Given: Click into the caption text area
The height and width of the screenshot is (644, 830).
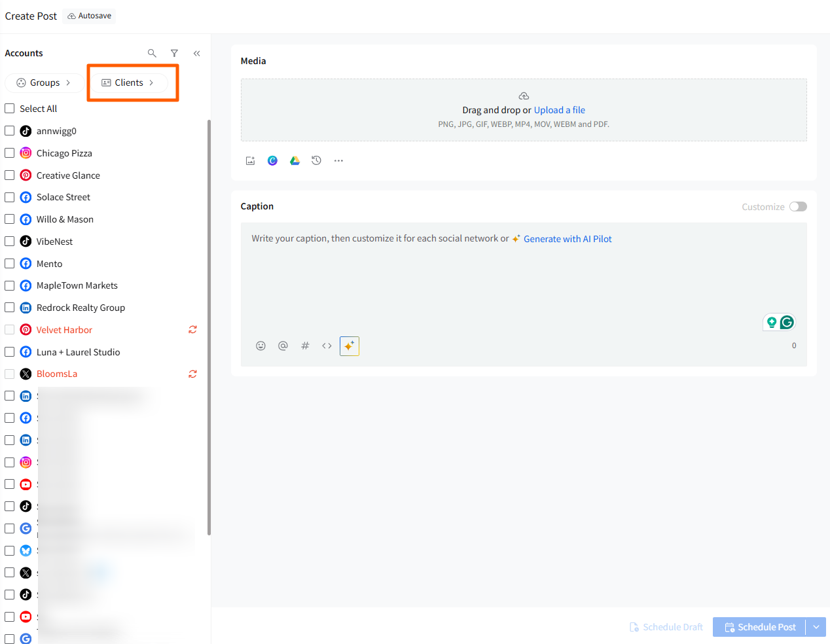Looking at the screenshot, I should [524, 281].
